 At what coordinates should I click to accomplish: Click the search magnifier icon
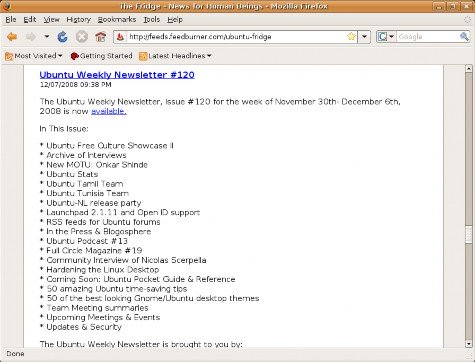(x=464, y=37)
